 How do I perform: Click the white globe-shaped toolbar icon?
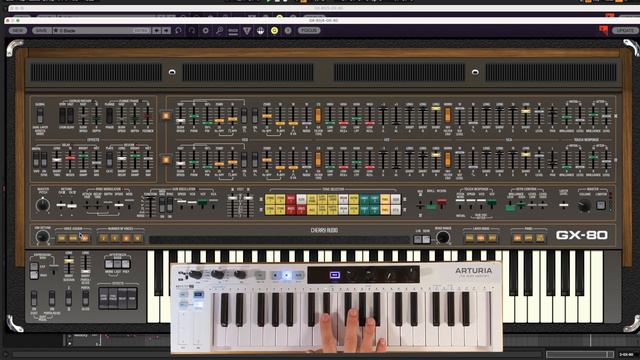click(260, 31)
